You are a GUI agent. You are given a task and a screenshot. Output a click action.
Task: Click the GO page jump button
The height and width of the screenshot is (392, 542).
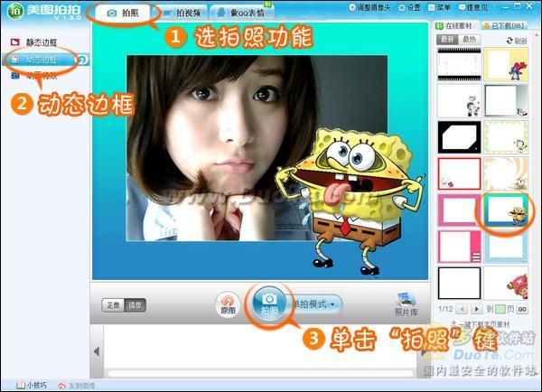pos(522,309)
